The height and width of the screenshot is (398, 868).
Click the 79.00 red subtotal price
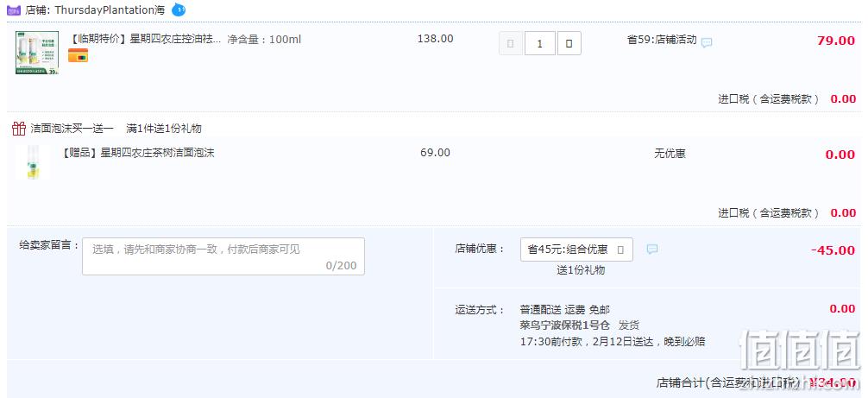[836, 41]
